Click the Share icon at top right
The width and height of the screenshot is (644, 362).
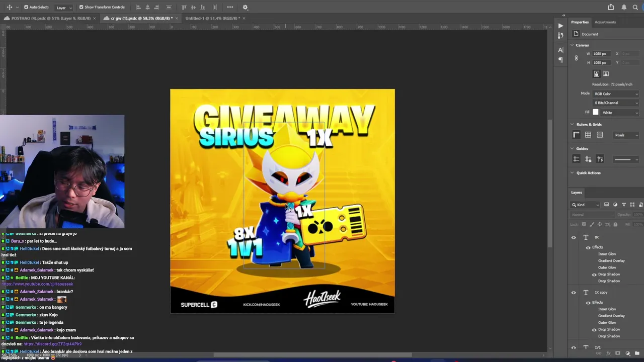click(x=611, y=7)
